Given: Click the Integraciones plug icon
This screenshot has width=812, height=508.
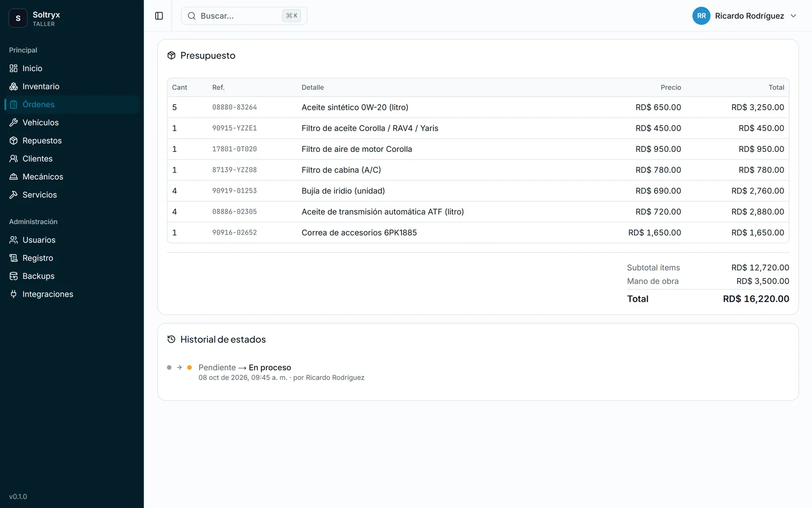Looking at the screenshot, I should pos(14,294).
